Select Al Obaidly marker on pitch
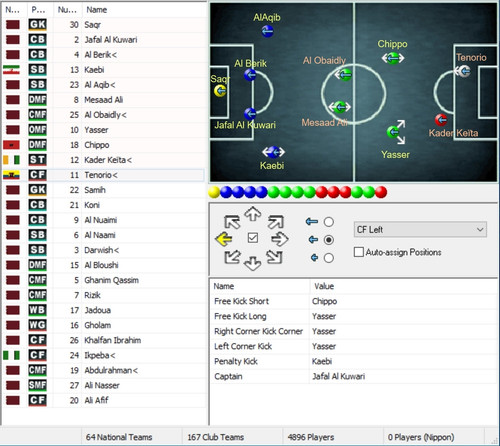 click(344, 75)
